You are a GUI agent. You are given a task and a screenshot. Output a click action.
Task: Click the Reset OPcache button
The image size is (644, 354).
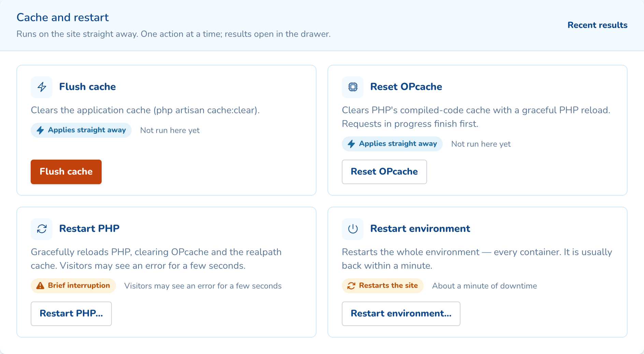pos(384,172)
